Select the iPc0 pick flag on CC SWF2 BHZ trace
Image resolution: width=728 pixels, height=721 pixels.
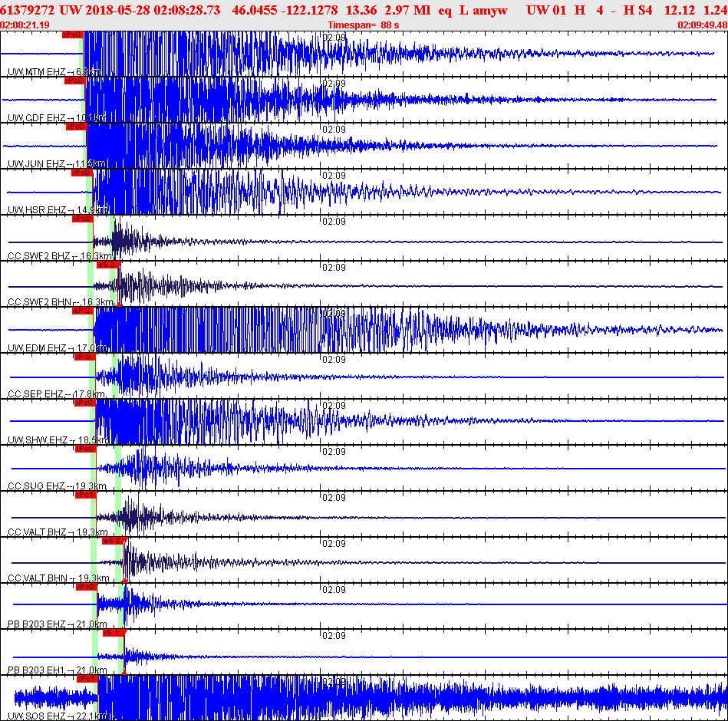[x=82, y=218]
